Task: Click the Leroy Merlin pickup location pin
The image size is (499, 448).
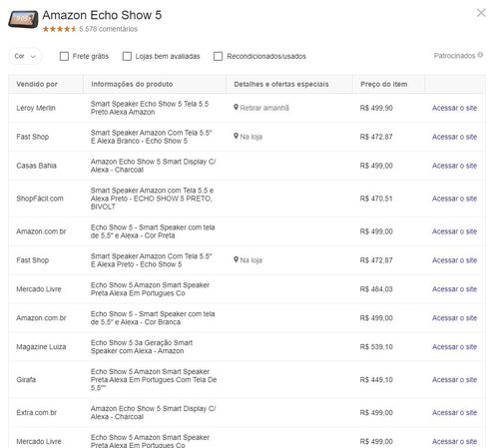Action: coord(236,108)
